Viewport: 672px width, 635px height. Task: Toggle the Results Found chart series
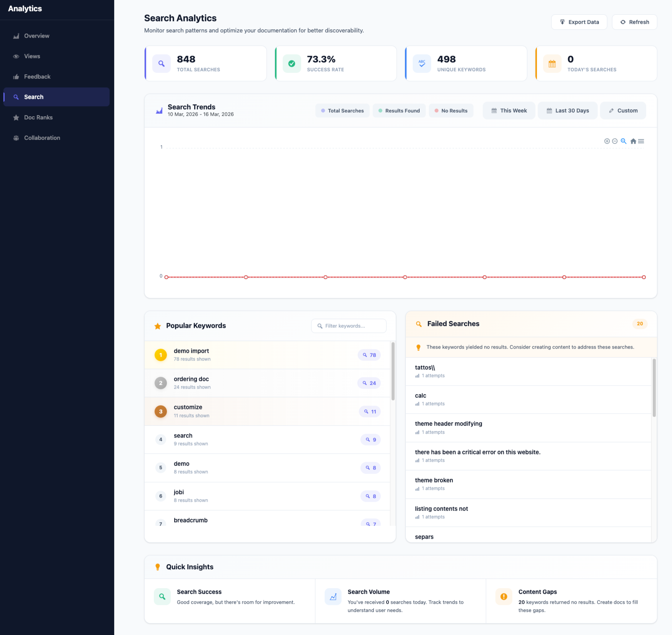pyautogui.click(x=399, y=111)
